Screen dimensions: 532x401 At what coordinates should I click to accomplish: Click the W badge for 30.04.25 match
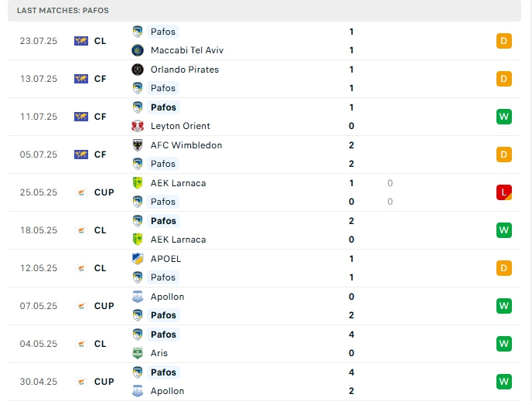504,382
